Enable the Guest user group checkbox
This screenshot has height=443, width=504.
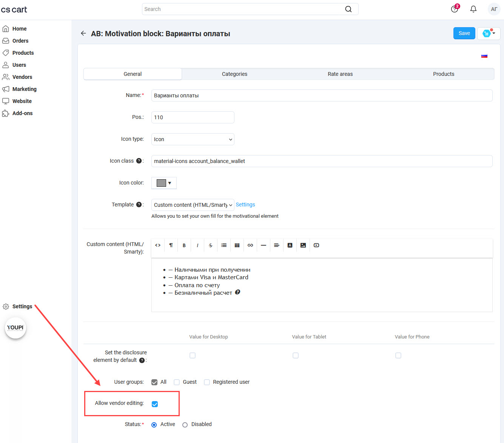pyautogui.click(x=177, y=382)
